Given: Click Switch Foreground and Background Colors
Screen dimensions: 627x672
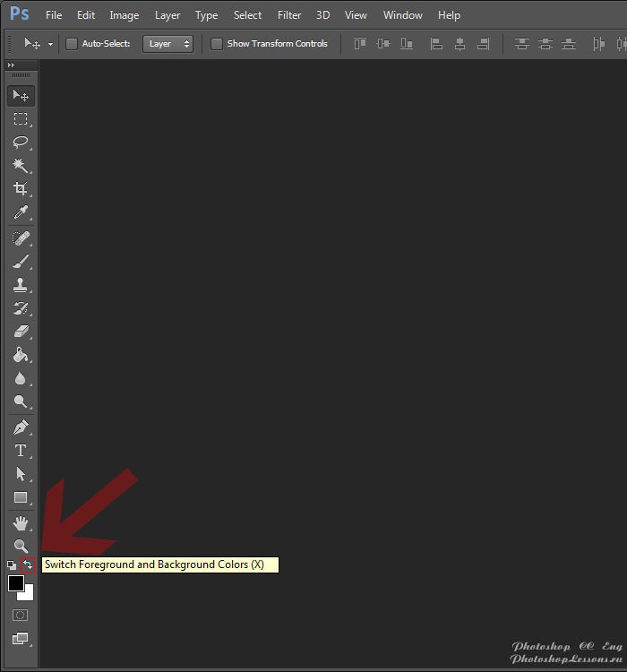Looking at the screenshot, I should (x=28, y=565).
